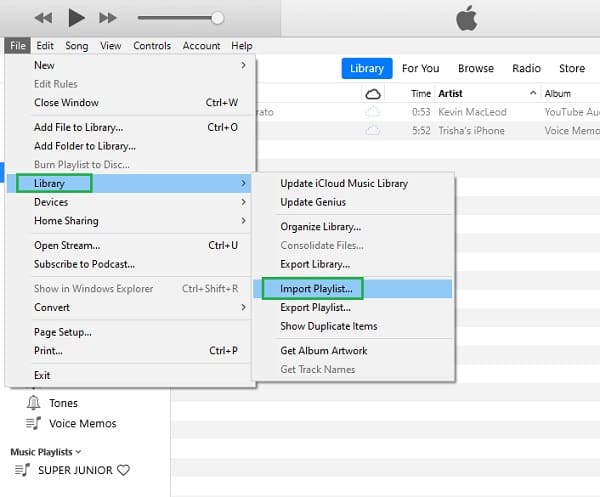
Task: Choose Page Setup from File menu
Action: pyautogui.click(x=130, y=332)
